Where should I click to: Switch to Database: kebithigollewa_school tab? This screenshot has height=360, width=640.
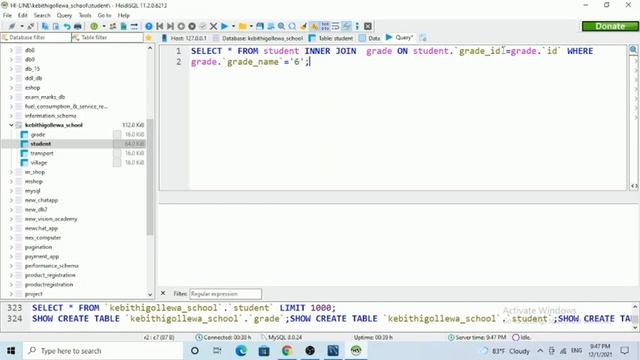258,38
